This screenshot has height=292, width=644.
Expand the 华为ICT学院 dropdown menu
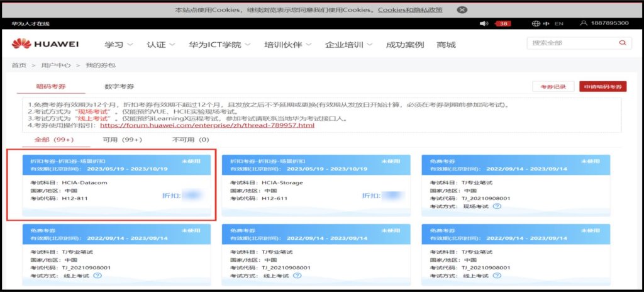tap(219, 45)
